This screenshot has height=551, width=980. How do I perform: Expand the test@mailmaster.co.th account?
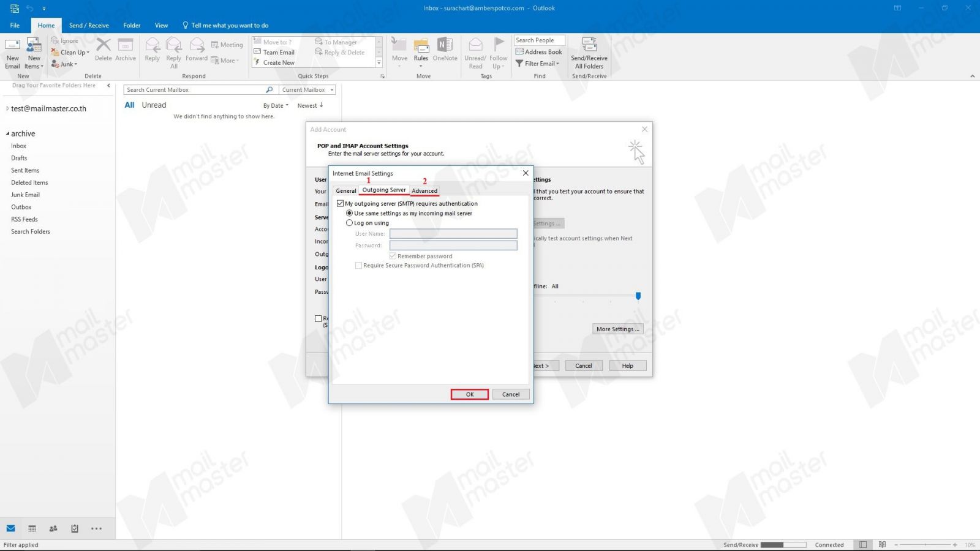point(7,108)
